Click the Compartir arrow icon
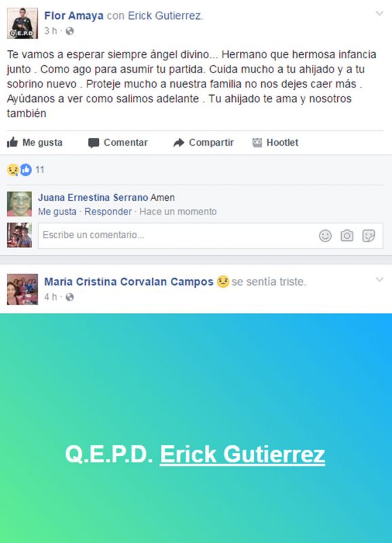Screen dimensions: 392x543 (179, 143)
